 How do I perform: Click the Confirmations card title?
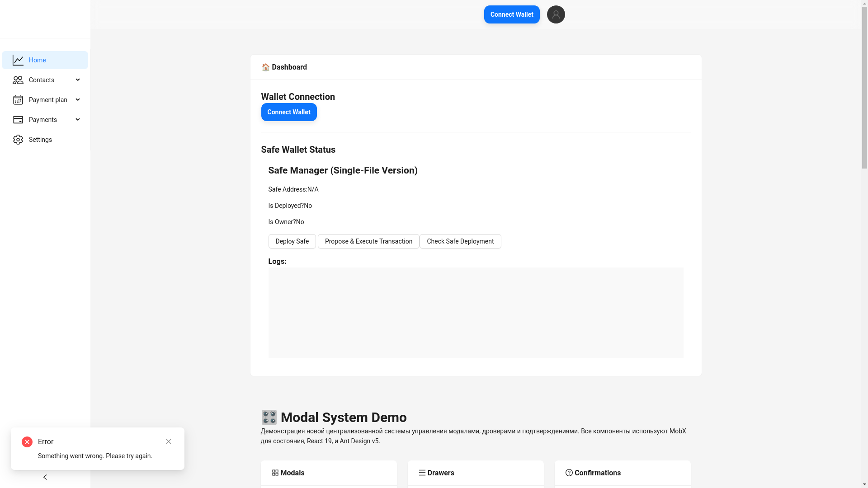click(598, 473)
